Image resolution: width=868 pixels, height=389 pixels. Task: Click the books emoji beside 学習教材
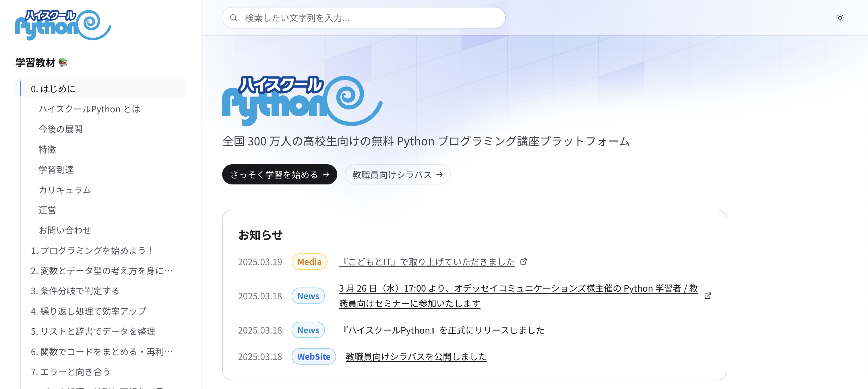63,62
